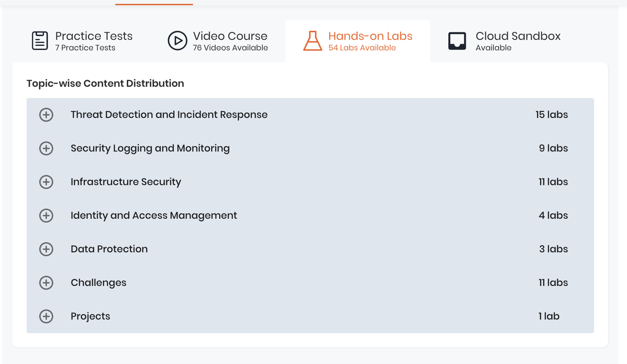Click the Hands-on Labs flask icon

(x=312, y=41)
